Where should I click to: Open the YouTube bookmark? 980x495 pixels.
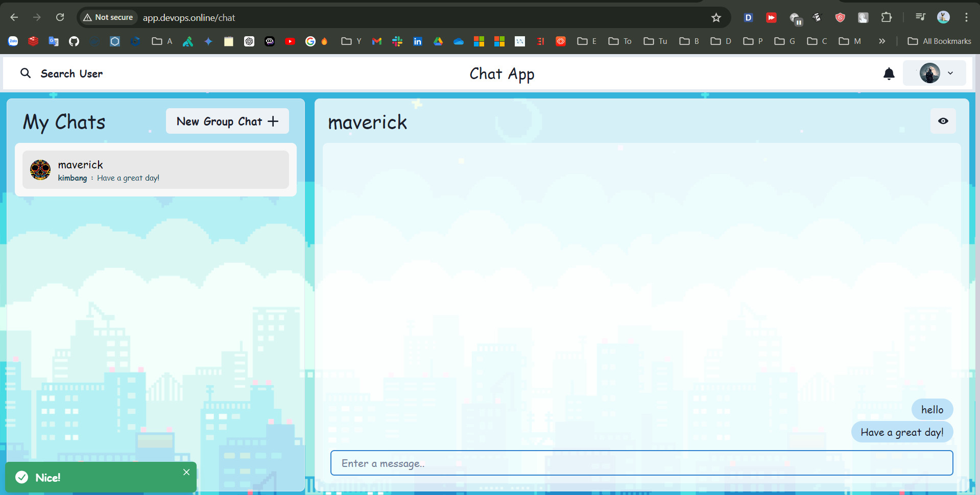coord(290,41)
